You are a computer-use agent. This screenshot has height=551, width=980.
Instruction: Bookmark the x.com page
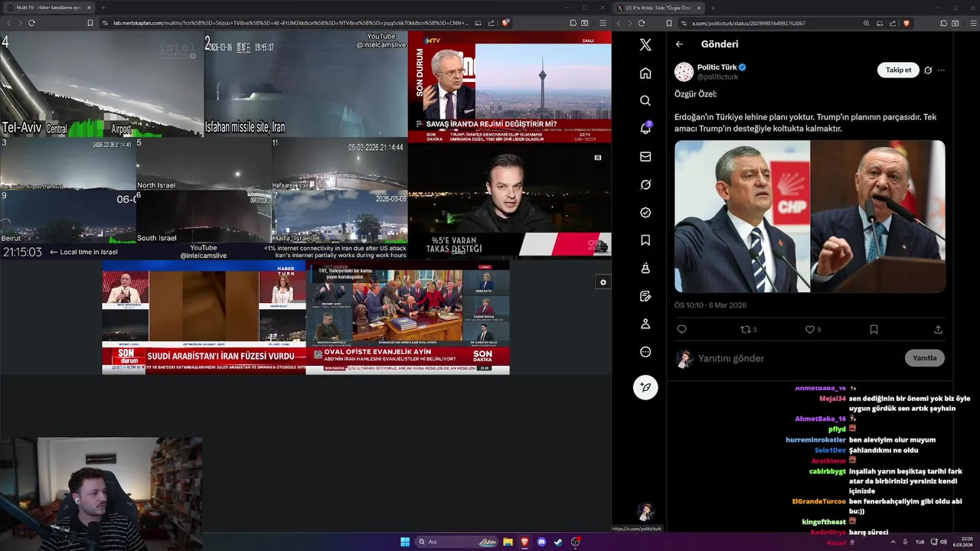pos(669,23)
